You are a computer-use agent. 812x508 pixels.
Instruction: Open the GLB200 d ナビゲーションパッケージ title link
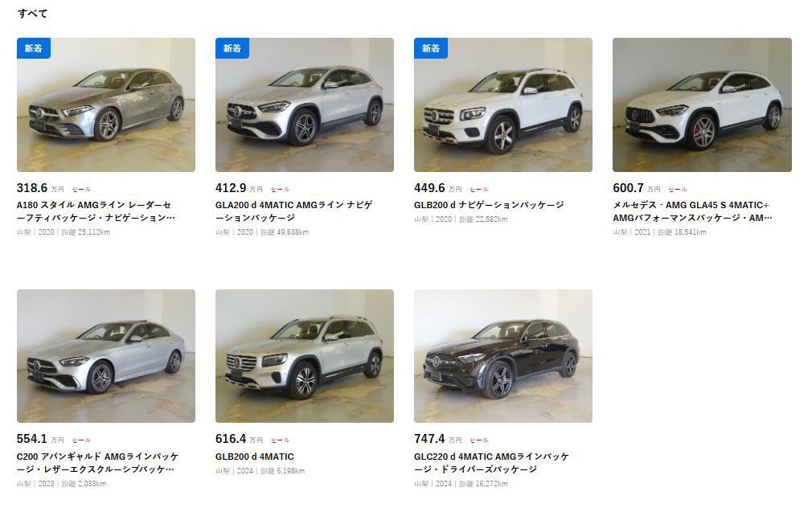pos(489,205)
